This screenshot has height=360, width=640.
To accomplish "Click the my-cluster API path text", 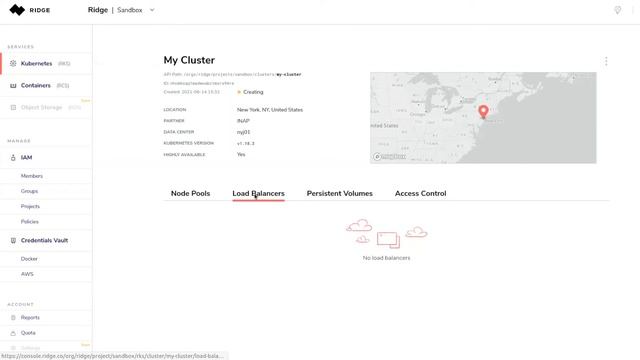I will (x=289, y=74).
